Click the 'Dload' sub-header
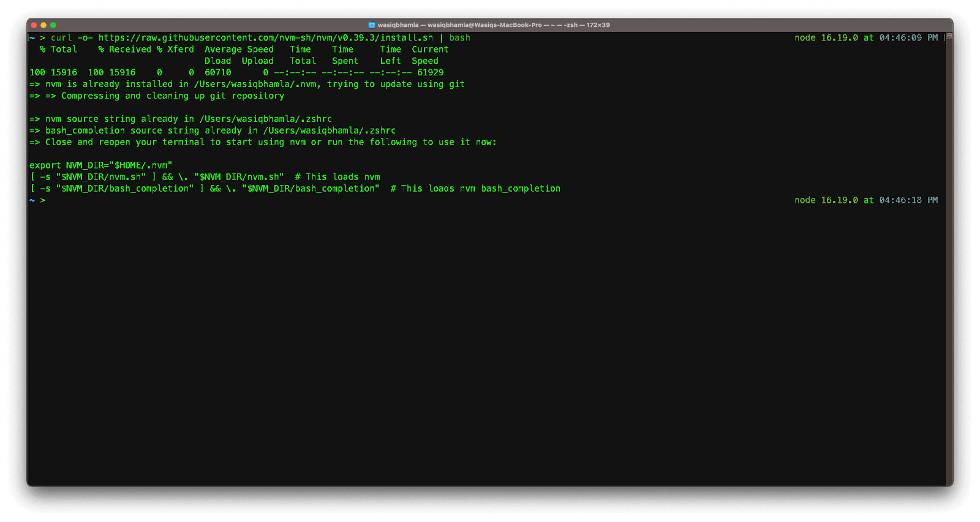The image size is (980, 522). click(218, 61)
